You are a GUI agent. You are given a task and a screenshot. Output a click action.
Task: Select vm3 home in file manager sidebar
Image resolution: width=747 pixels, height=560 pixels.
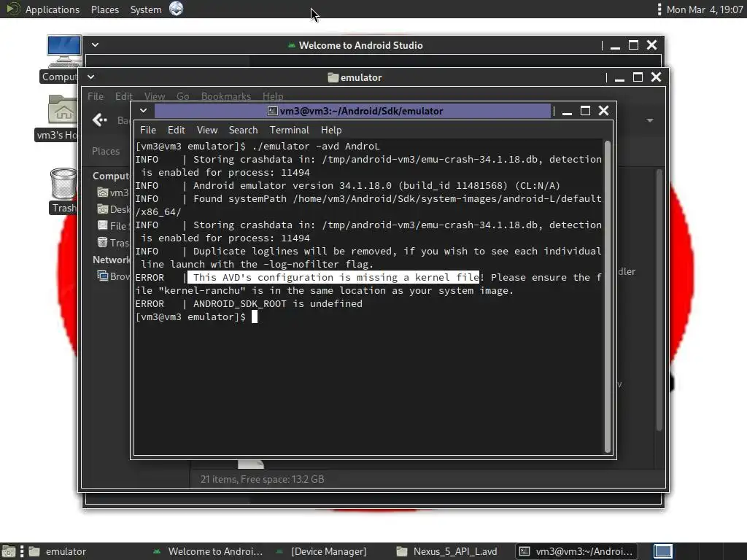[x=113, y=192]
